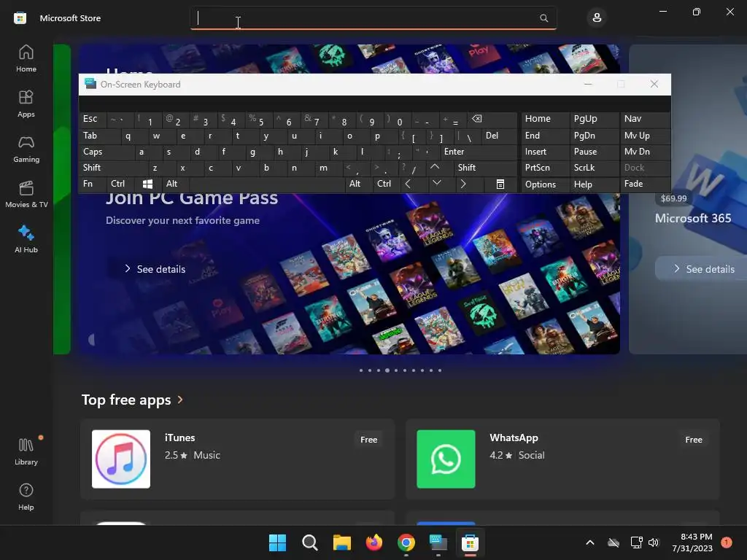Open taskbar Search
This screenshot has width=747, height=560.
tap(309, 542)
